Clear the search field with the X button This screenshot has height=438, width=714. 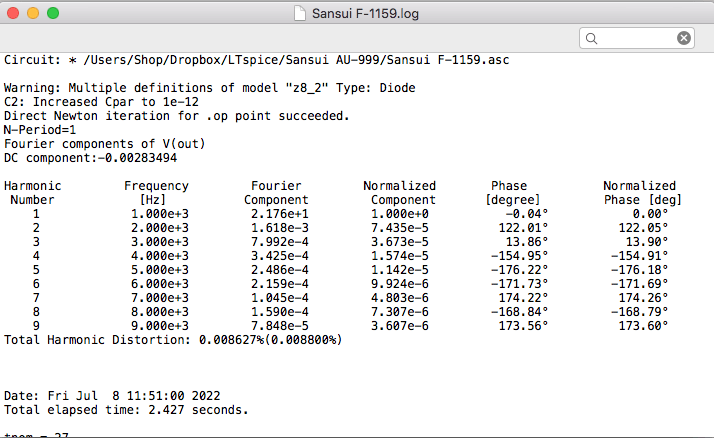point(683,38)
